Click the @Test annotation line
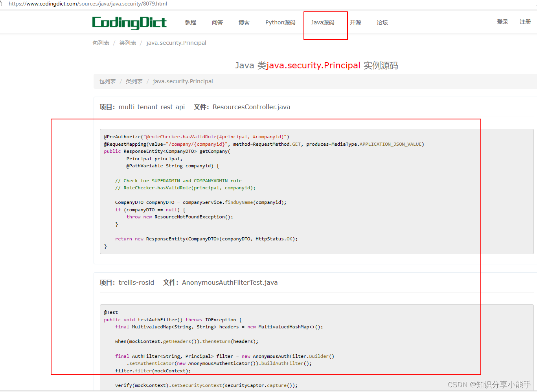Viewport: 537px width, 392px height. click(x=111, y=312)
